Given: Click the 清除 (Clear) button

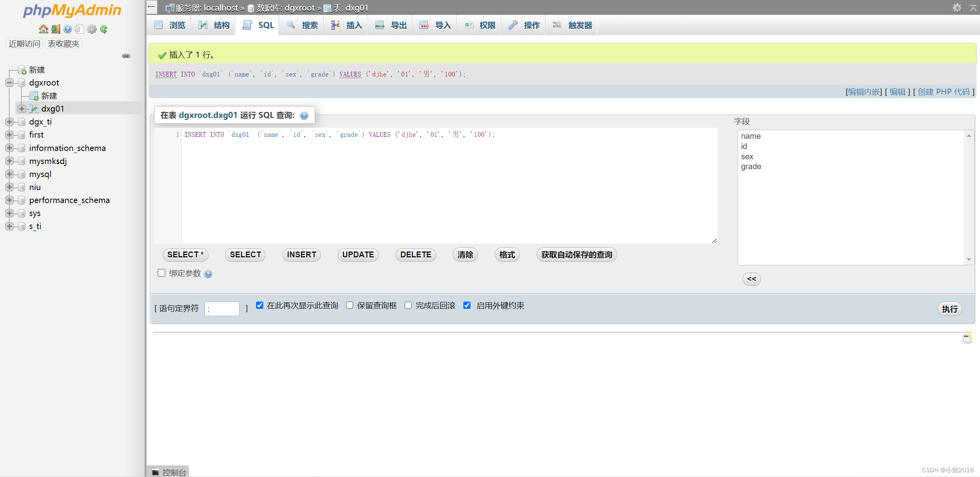Looking at the screenshot, I should [x=464, y=254].
